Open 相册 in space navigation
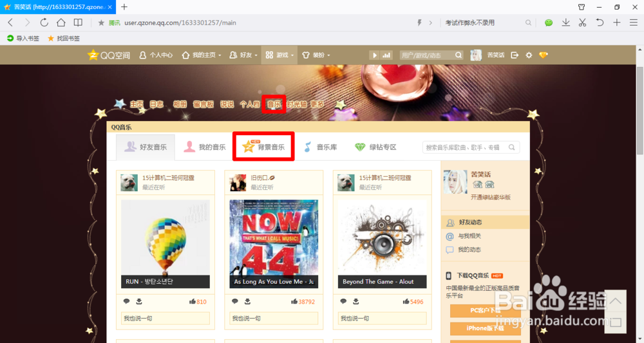The width and height of the screenshot is (644, 343). point(180,104)
